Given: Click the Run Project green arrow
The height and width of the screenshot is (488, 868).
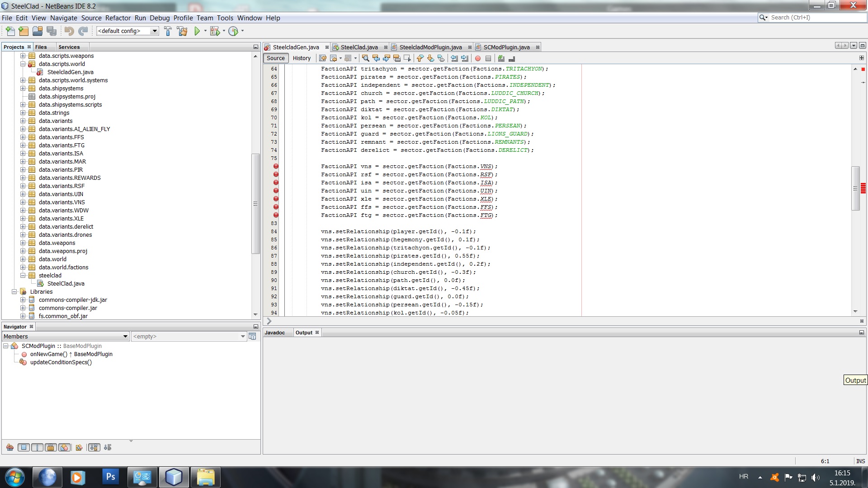Looking at the screenshot, I should [197, 31].
